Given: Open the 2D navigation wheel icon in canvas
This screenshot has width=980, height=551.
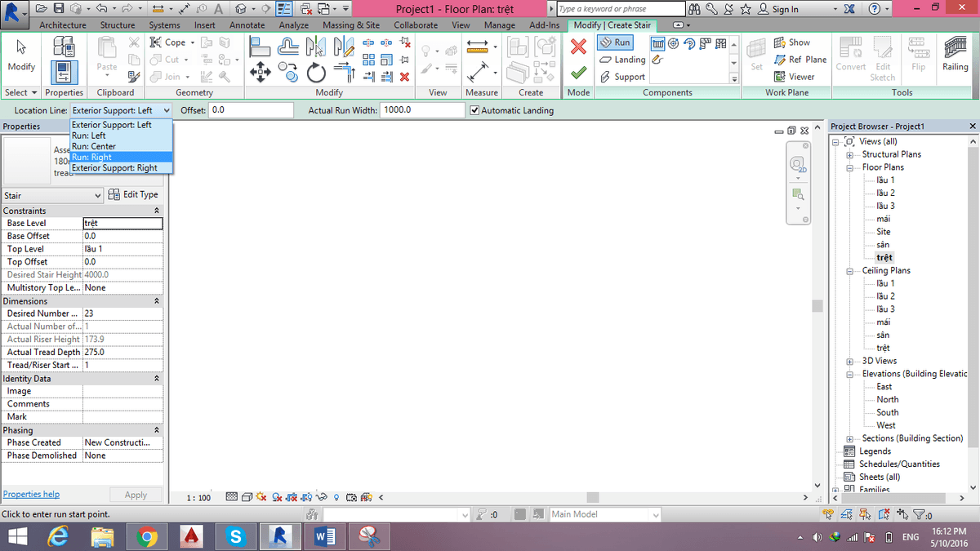Looking at the screenshot, I should point(798,164).
